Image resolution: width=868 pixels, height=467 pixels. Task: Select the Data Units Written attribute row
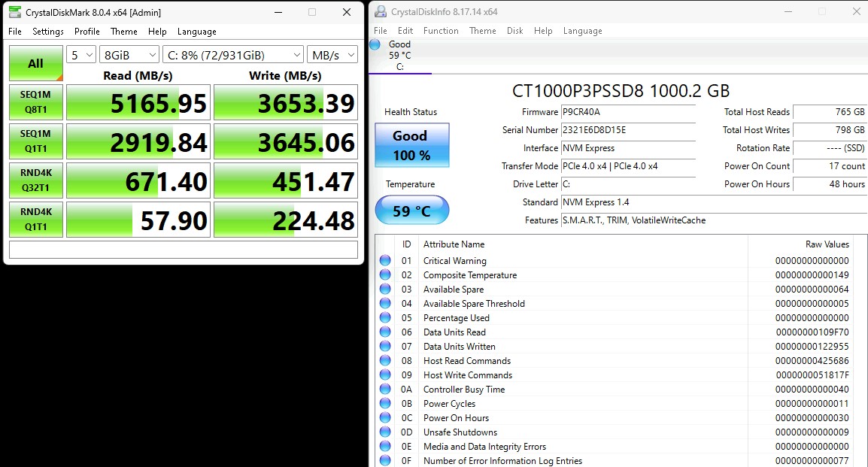615,347
